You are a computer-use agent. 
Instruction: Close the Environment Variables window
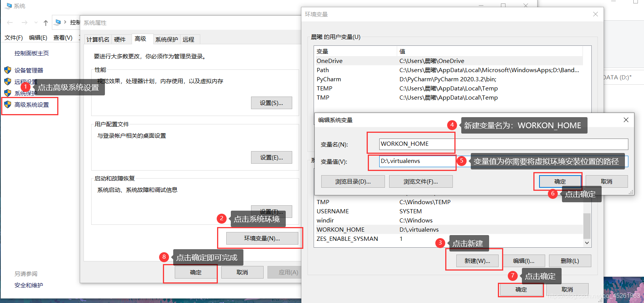coord(596,14)
